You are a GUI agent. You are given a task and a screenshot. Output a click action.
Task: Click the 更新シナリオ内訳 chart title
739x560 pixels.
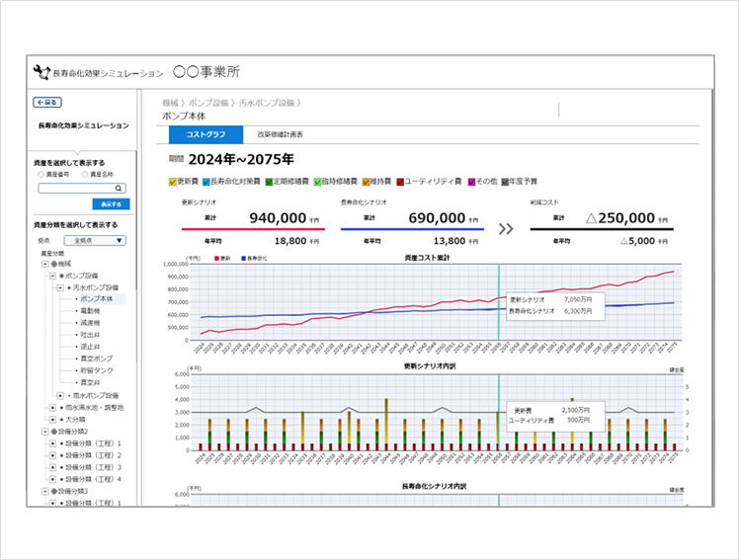point(430,366)
